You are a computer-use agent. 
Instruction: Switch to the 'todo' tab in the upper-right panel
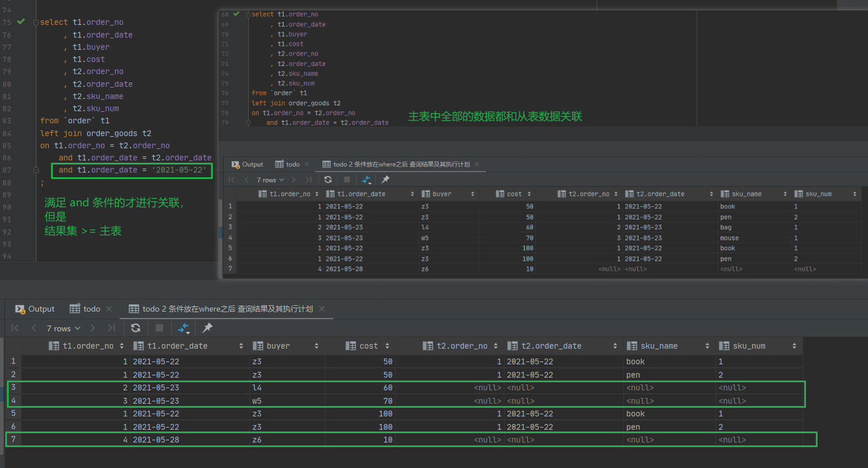(288, 164)
